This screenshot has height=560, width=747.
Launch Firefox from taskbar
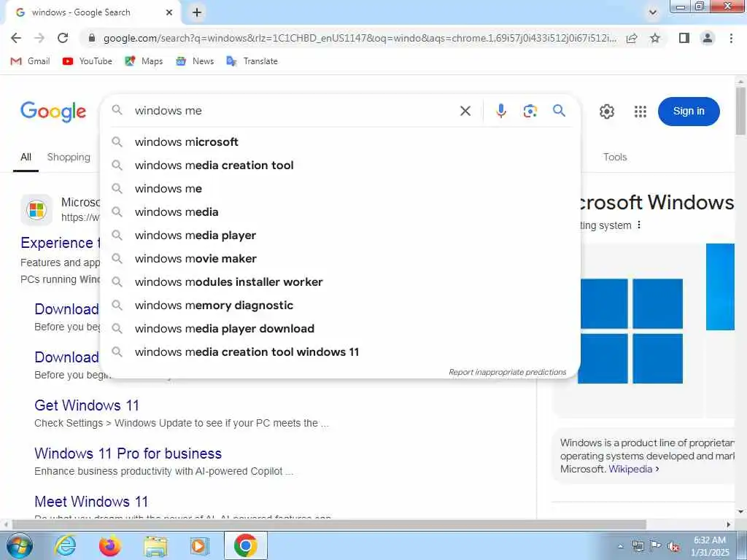pyautogui.click(x=110, y=545)
